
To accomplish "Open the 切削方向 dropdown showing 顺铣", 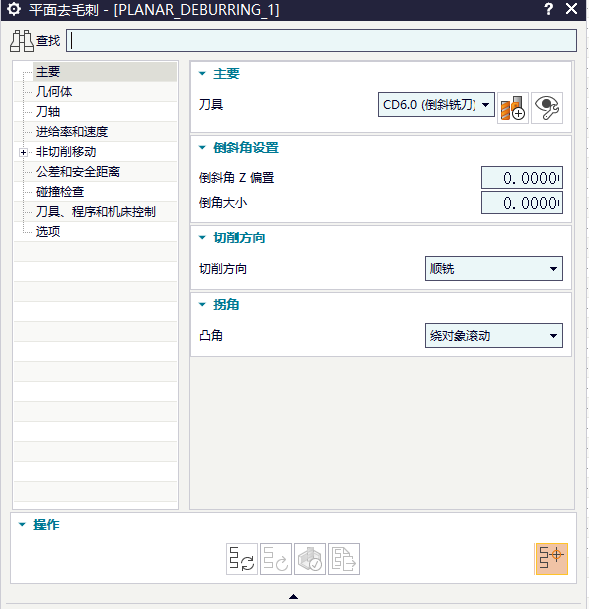I will click(493, 268).
